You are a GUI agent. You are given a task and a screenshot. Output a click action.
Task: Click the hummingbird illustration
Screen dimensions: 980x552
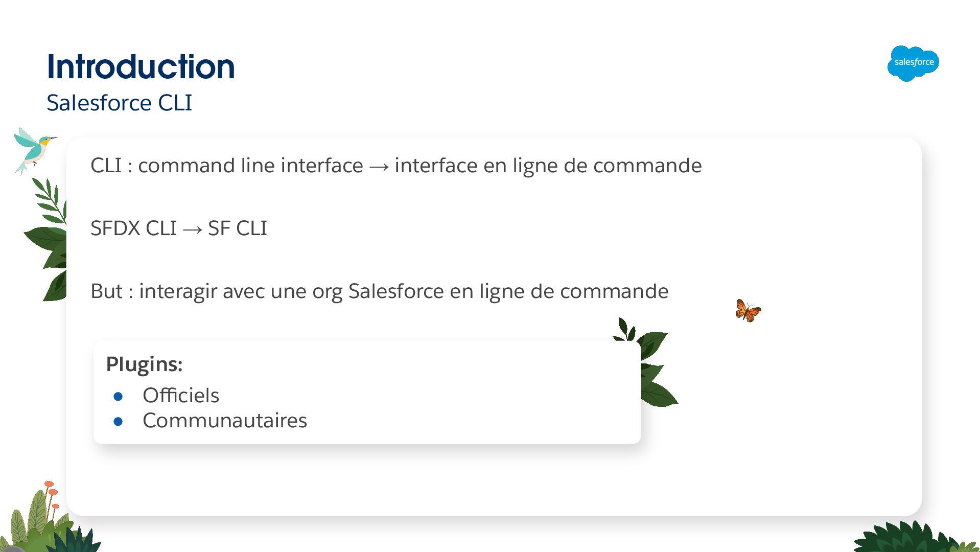click(34, 149)
